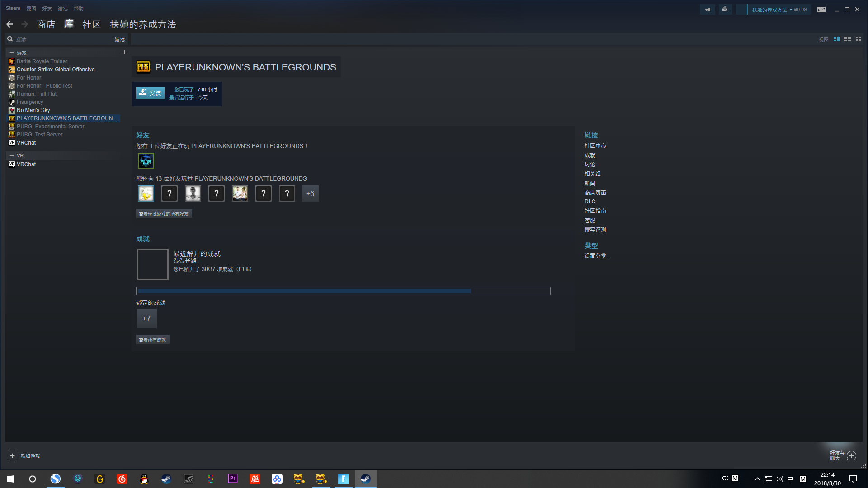
Task: Open the friends and chat icon
Action: pos(851,455)
